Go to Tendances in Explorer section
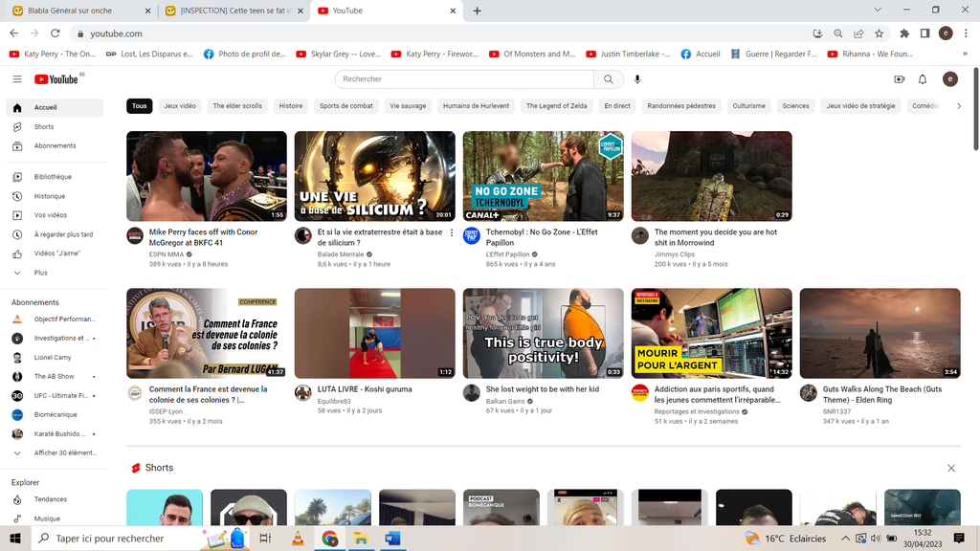The height and width of the screenshot is (551, 980). 51,499
